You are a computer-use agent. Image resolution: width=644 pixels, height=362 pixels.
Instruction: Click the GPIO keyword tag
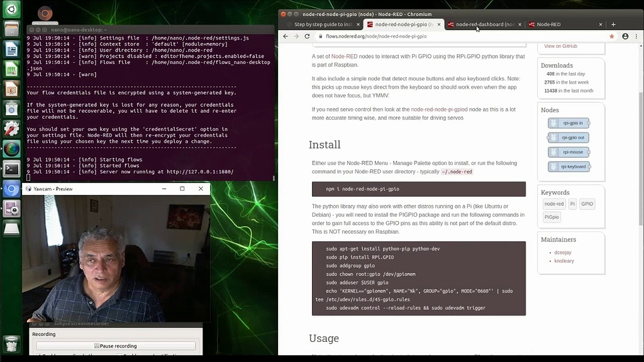click(586, 204)
